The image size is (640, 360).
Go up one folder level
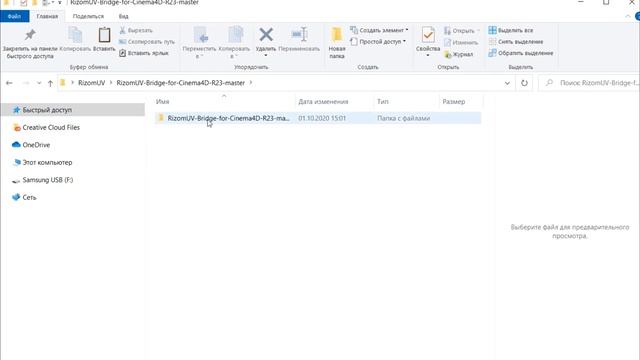pyautogui.click(x=50, y=83)
